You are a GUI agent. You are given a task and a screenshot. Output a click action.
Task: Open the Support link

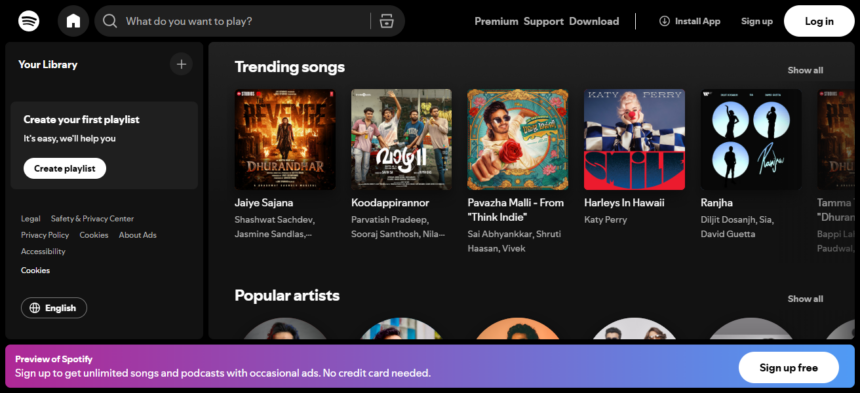544,21
